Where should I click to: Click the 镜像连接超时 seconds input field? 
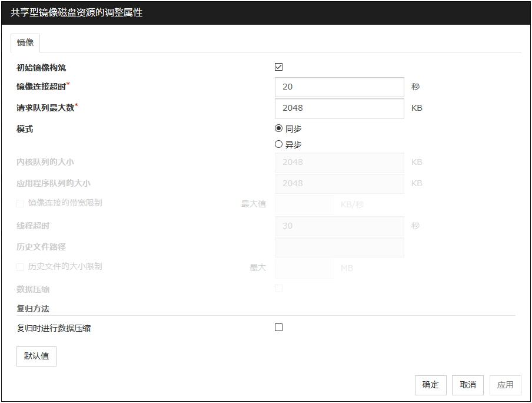tap(339, 87)
